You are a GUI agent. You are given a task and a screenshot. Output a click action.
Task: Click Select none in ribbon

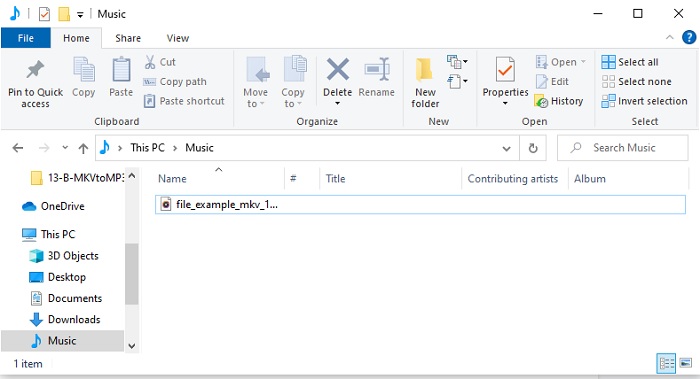point(637,82)
